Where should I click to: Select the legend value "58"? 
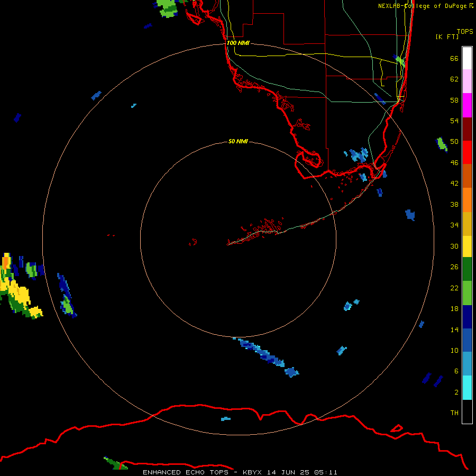point(454,100)
